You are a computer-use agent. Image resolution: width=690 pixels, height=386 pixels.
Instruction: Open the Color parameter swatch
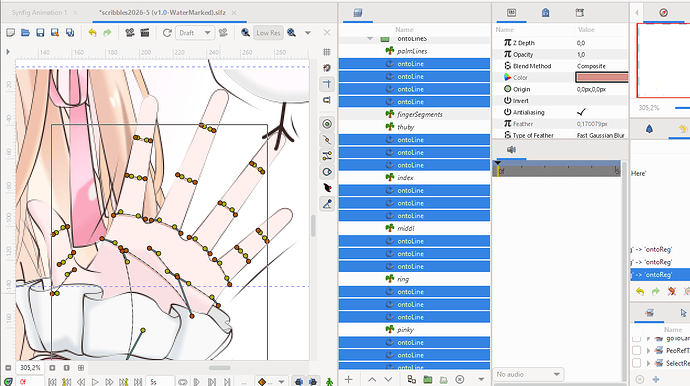[602, 77]
